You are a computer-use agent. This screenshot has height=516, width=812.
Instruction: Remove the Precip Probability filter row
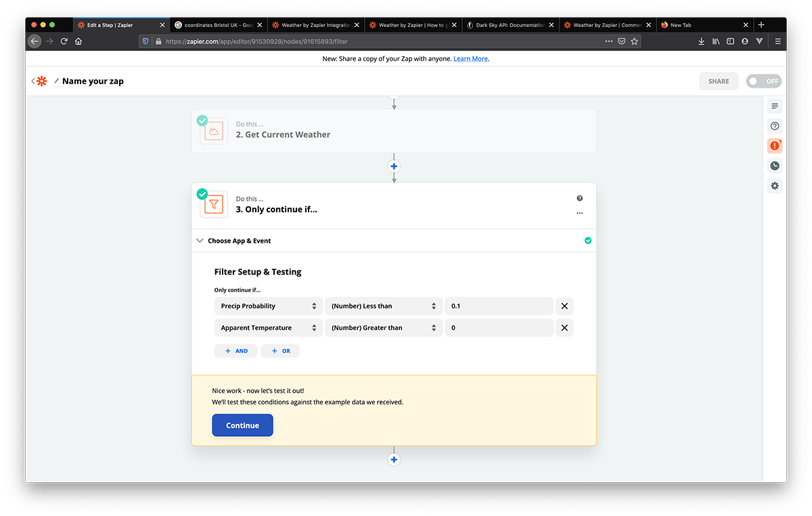[564, 306]
